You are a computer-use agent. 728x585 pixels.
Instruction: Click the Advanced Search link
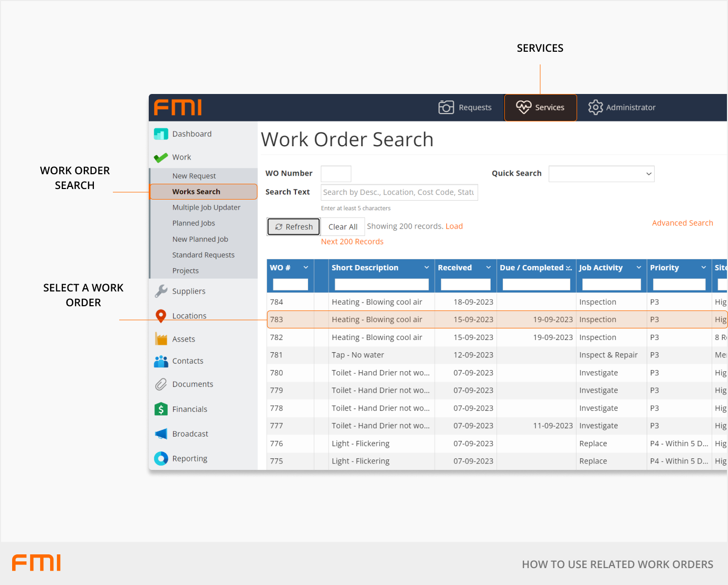(x=682, y=223)
